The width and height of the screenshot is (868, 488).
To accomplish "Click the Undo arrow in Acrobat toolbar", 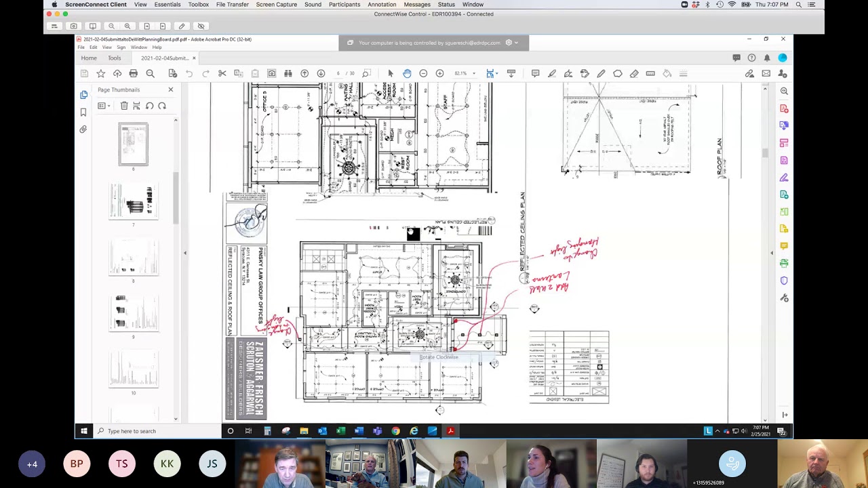I will pyautogui.click(x=189, y=73).
